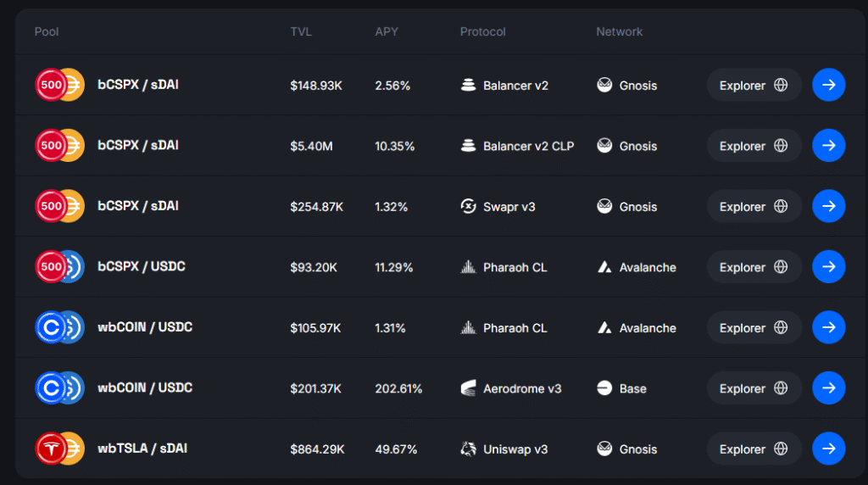The image size is (868, 485).
Task: Click the Protocol column header
Action: [x=482, y=32]
